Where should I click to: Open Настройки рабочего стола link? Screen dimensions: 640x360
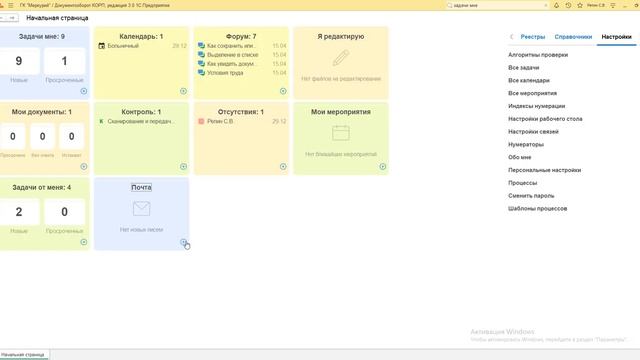545,119
